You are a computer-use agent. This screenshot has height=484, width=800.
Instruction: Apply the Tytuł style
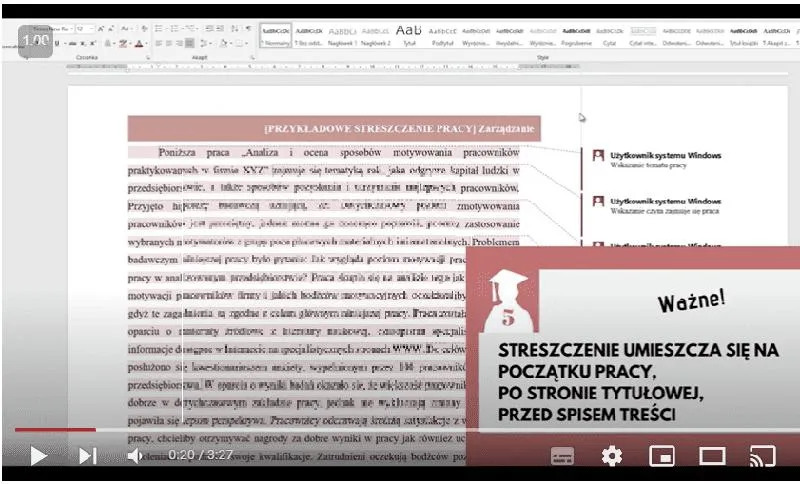409,36
